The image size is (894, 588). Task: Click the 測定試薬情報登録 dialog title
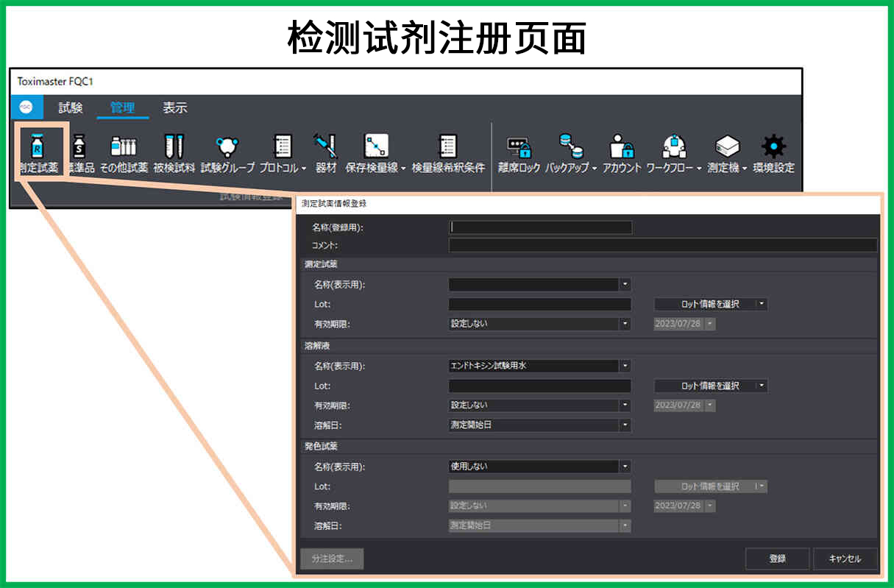[x=333, y=203]
